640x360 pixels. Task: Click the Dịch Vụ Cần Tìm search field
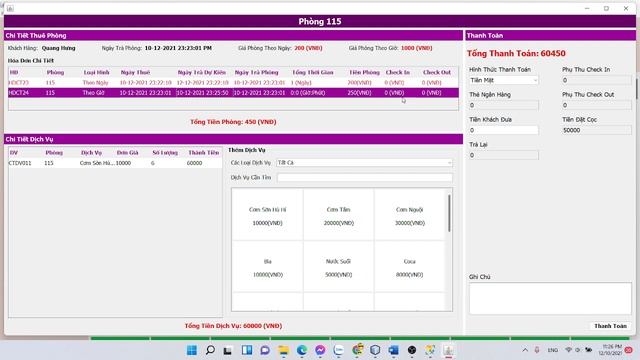click(x=364, y=177)
